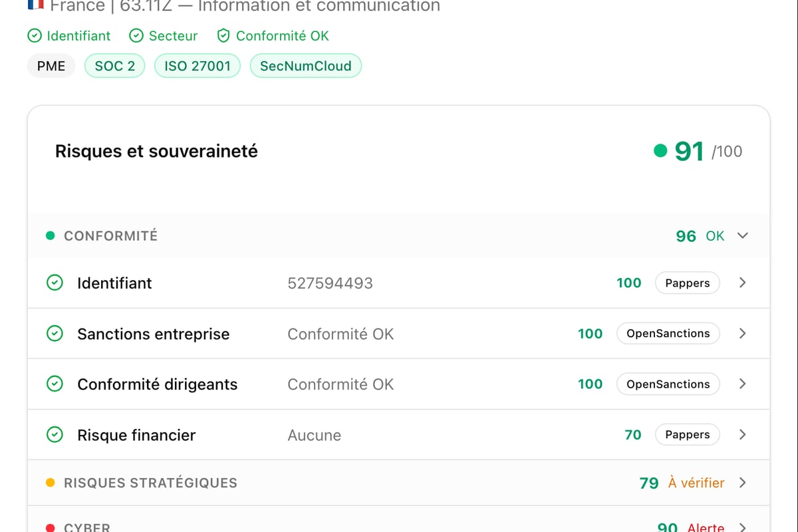Expand the Identifiant row details
The width and height of the screenshot is (798, 532).
(742, 283)
